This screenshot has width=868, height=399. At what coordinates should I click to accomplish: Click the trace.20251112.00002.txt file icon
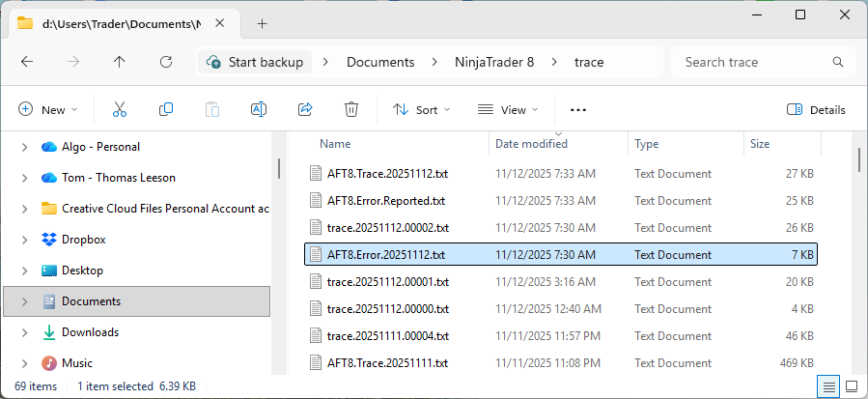point(316,228)
